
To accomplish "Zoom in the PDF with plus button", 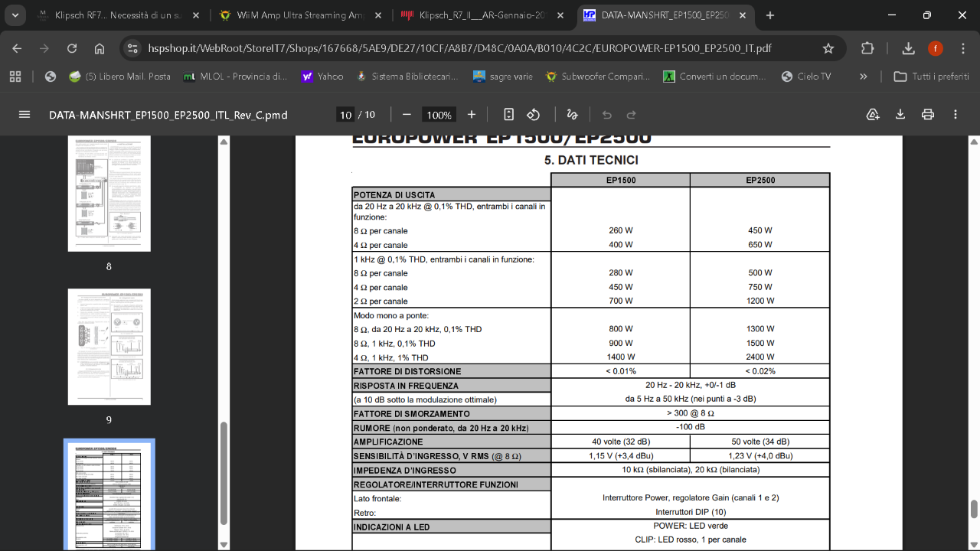I will tap(472, 115).
